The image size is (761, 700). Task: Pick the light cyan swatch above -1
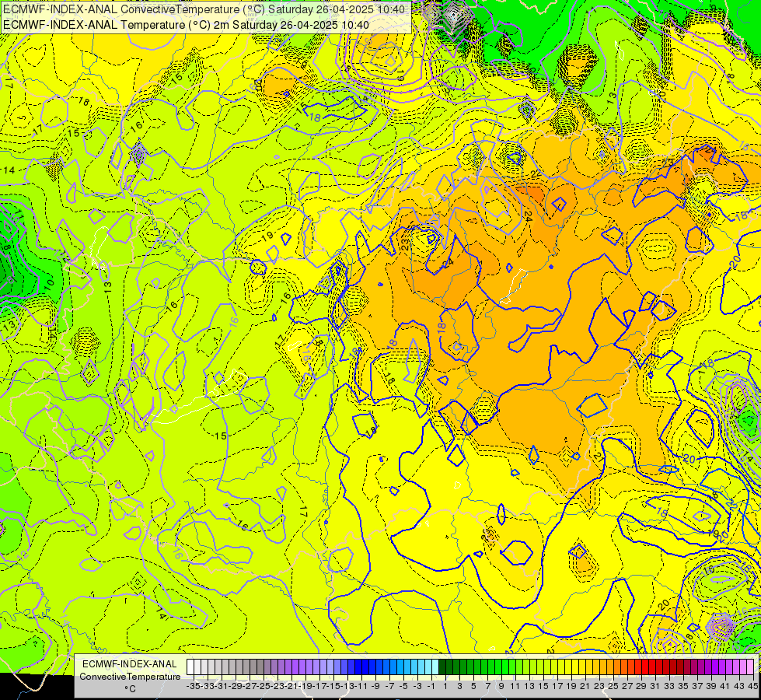point(435,667)
